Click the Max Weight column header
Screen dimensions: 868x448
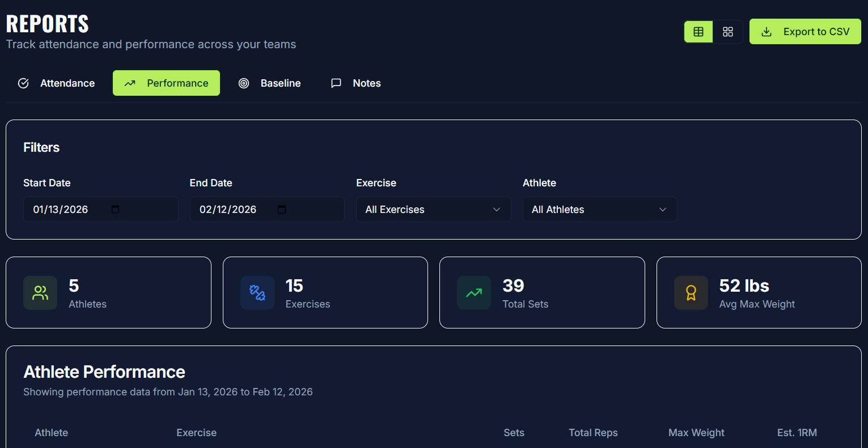click(696, 433)
